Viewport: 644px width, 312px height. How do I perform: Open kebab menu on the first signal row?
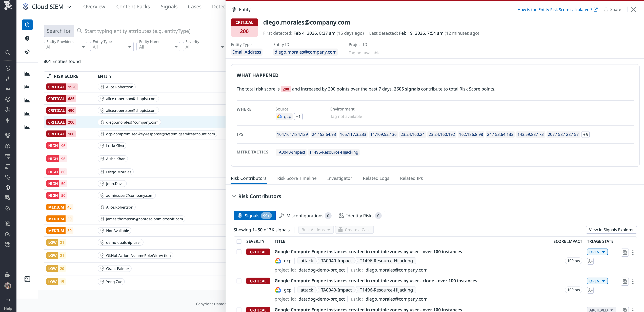[633, 253]
